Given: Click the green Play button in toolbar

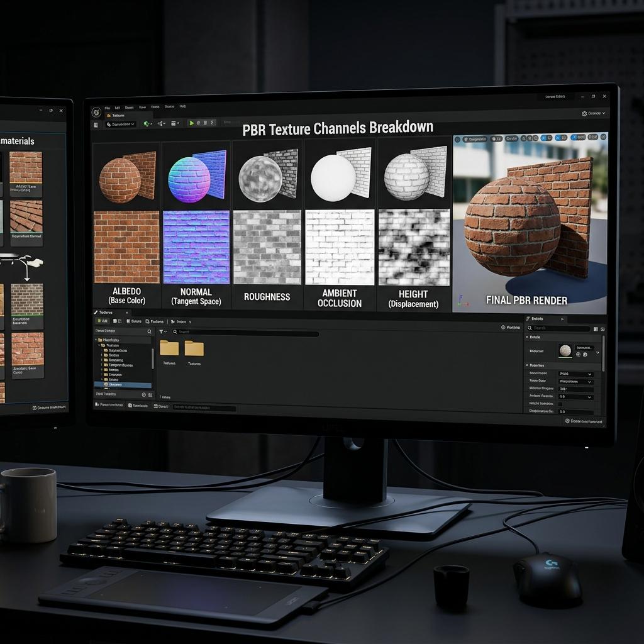Looking at the screenshot, I should (x=191, y=123).
